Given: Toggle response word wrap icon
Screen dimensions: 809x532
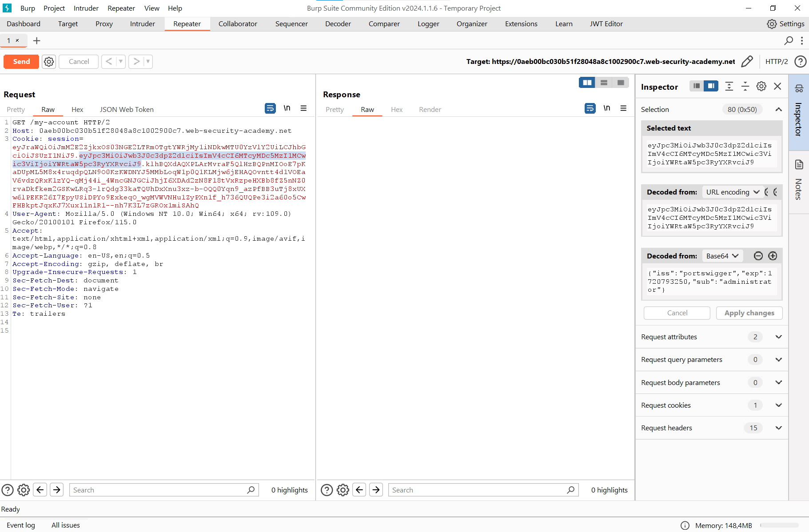Looking at the screenshot, I should (x=590, y=108).
